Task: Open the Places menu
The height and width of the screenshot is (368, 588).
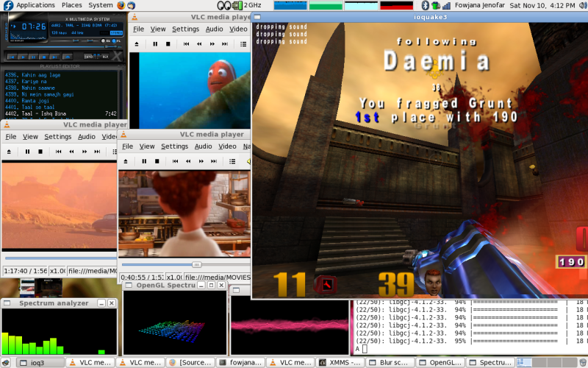Action: coord(71,5)
